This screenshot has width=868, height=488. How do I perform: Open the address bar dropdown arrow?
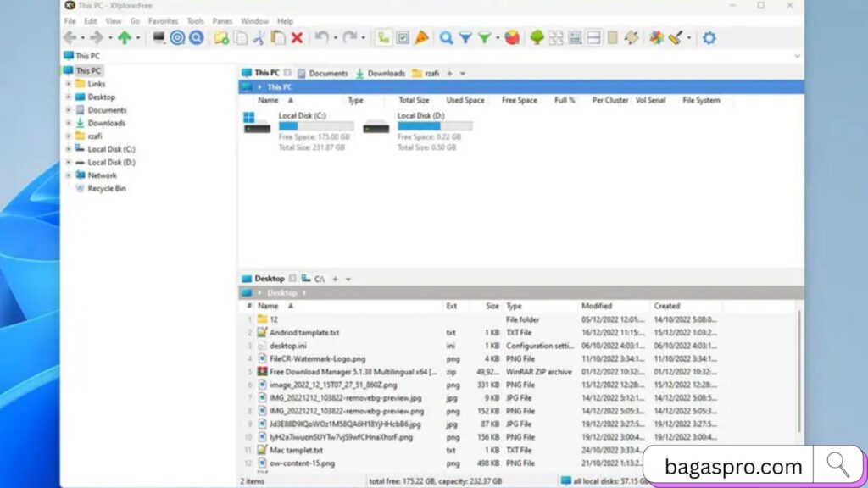coord(796,56)
